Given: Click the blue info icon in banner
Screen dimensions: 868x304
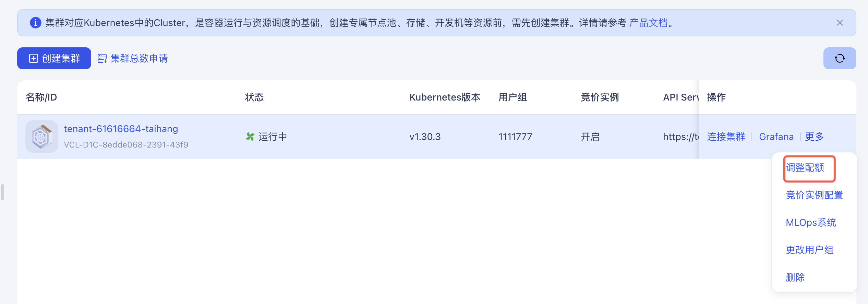Looking at the screenshot, I should tap(35, 23).
